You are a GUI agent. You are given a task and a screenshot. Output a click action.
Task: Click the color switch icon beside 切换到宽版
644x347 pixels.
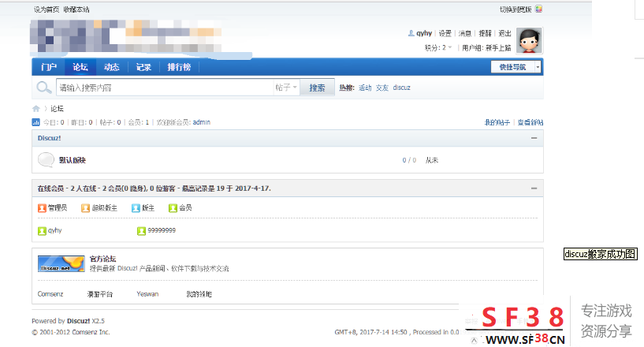coord(539,9)
